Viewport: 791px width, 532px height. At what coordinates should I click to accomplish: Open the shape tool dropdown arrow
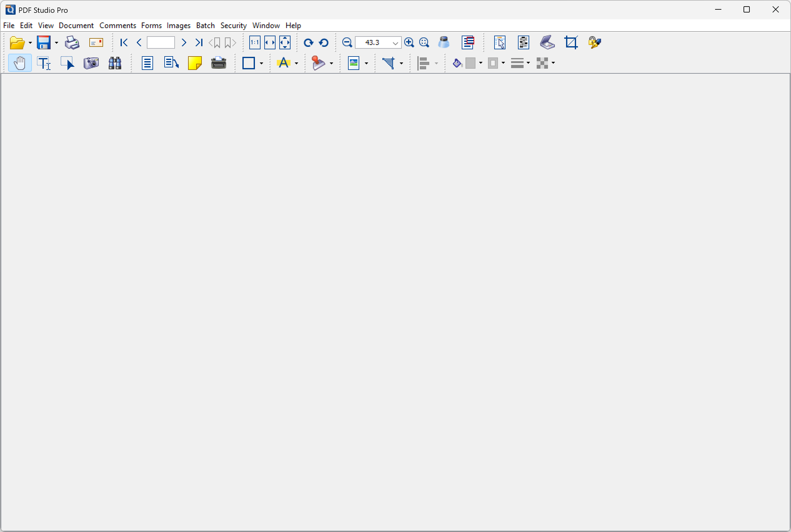(x=261, y=64)
